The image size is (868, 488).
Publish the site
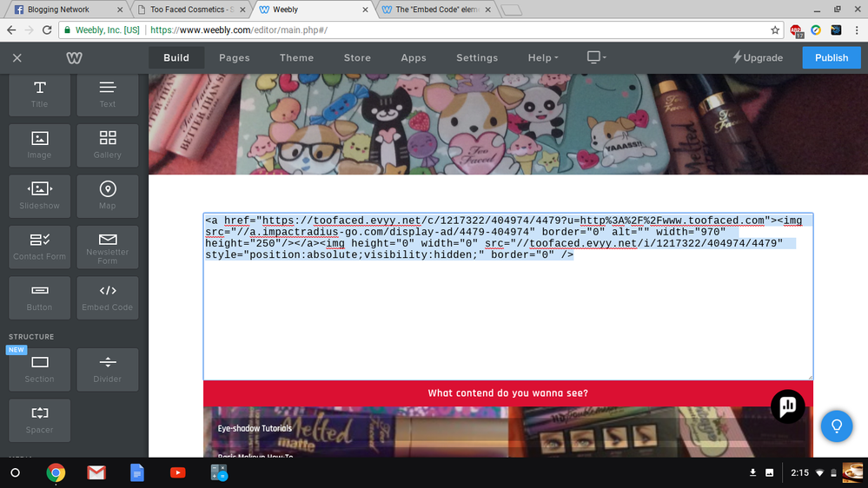point(832,57)
